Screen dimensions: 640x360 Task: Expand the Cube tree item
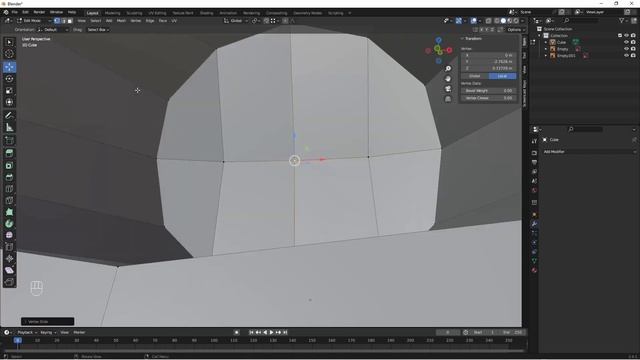tap(546, 42)
